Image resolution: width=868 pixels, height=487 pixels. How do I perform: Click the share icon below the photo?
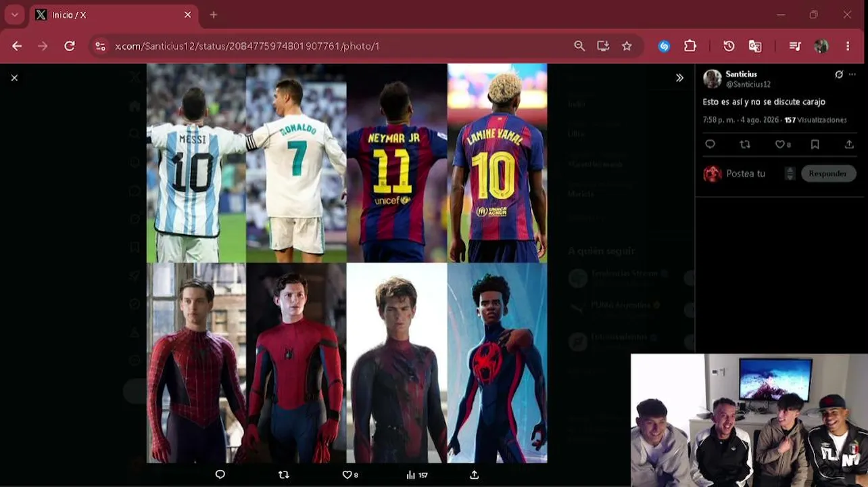[x=474, y=475]
